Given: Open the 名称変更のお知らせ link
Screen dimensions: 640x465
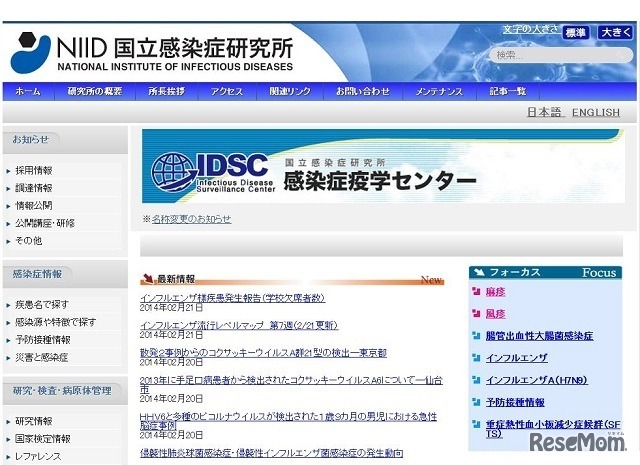Looking at the screenshot, I should pos(191,219).
